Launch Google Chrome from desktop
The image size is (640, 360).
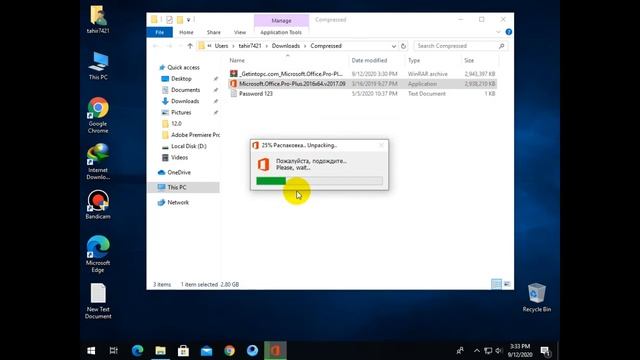(x=98, y=115)
